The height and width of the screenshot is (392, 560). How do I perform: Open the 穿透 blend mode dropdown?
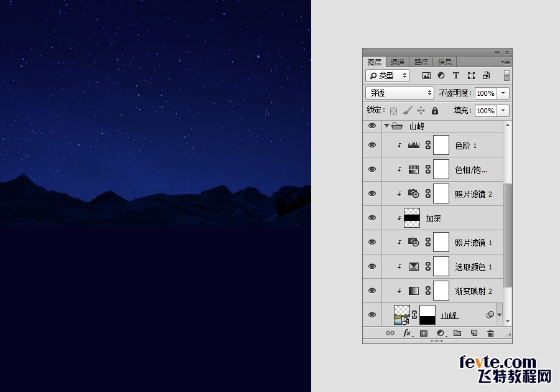(399, 93)
